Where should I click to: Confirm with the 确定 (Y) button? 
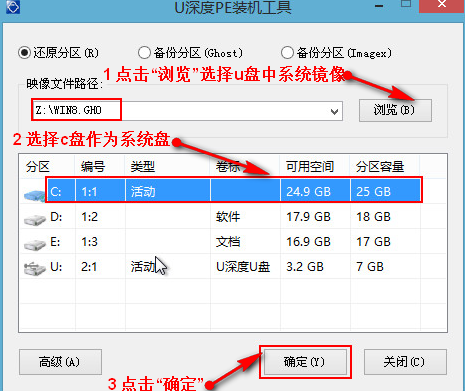click(305, 362)
